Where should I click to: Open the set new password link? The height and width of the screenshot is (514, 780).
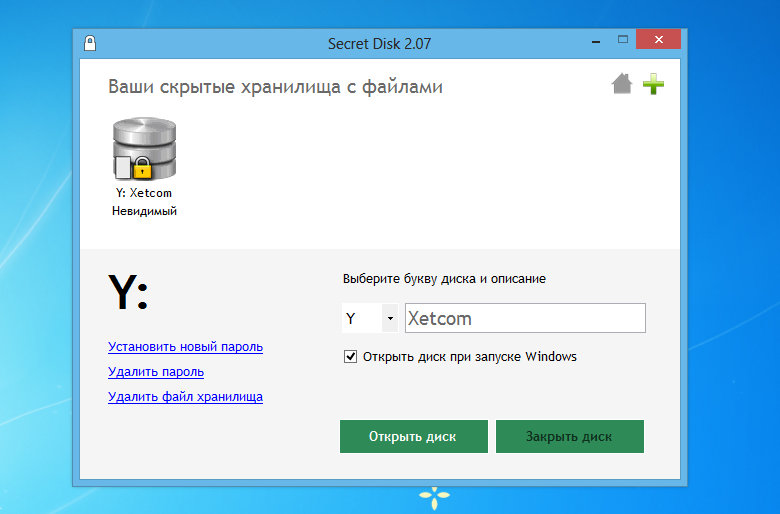pos(185,347)
